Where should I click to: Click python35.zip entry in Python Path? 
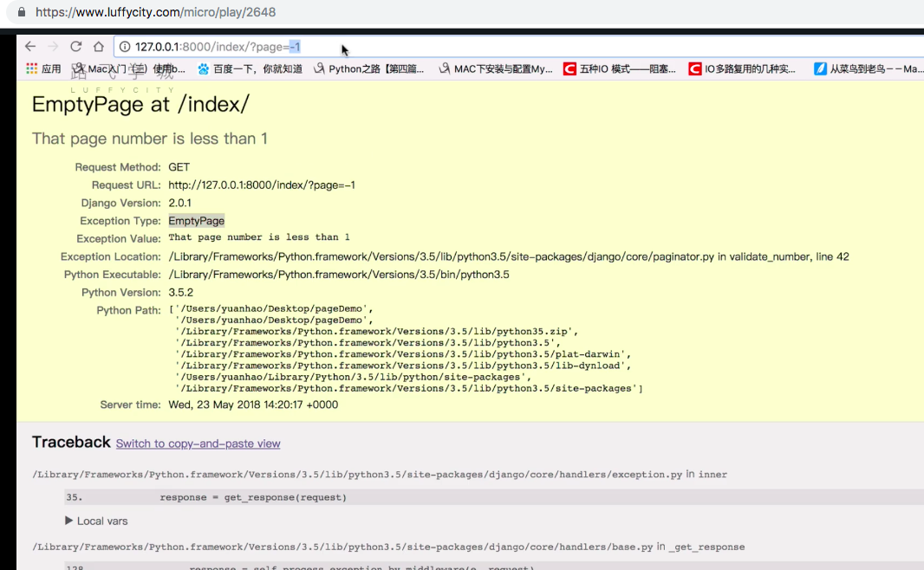tap(376, 332)
